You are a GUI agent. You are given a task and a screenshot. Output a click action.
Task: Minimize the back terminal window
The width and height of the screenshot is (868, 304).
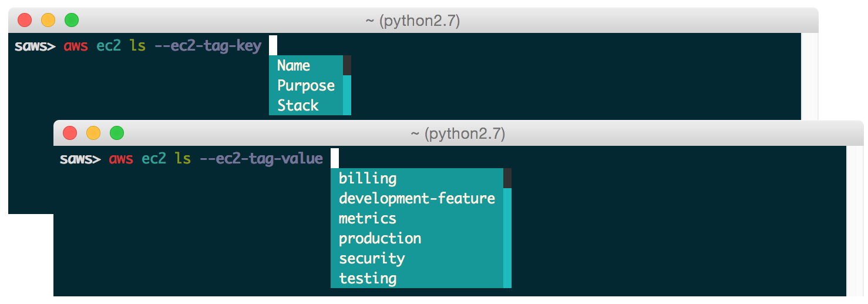pyautogui.click(x=48, y=21)
